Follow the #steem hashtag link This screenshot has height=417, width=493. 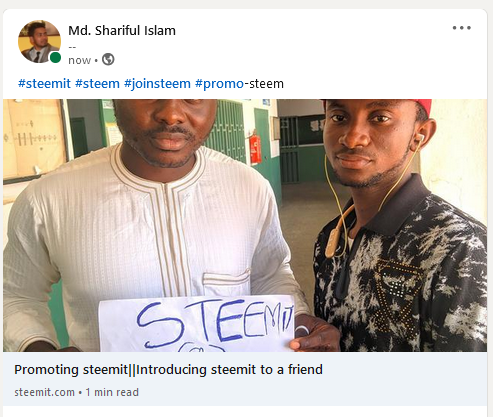(97, 83)
